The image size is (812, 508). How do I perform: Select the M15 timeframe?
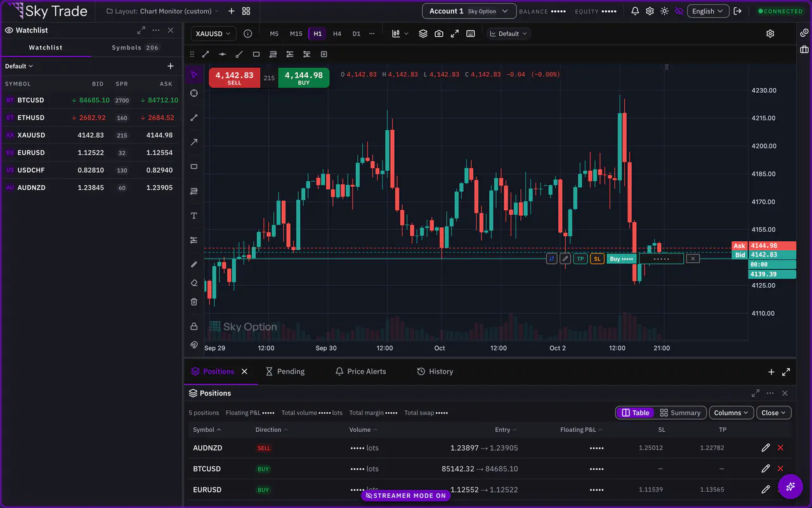296,34
